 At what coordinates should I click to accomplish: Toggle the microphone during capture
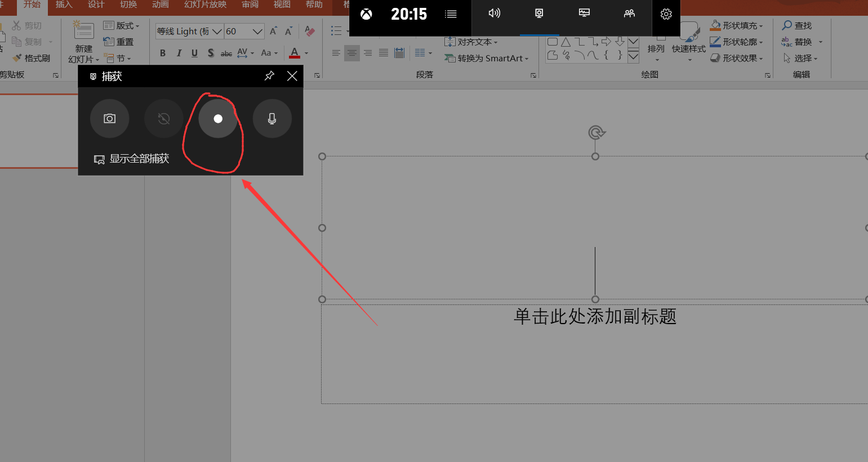click(x=272, y=119)
